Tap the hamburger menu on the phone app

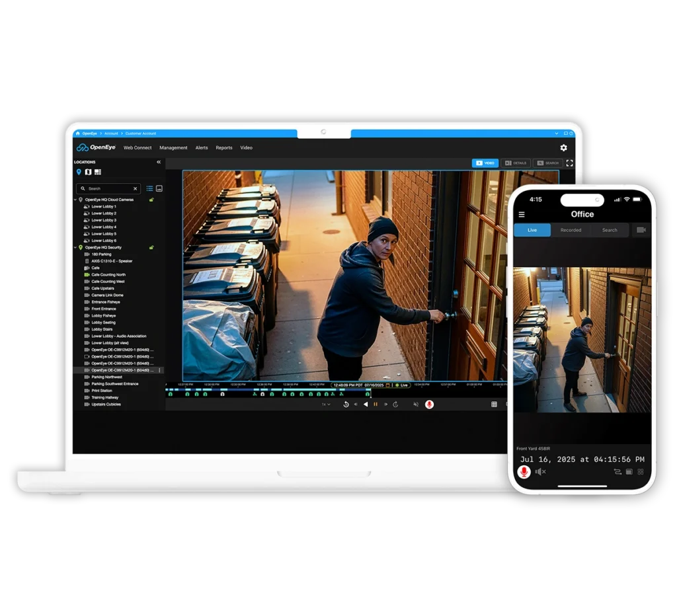pyautogui.click(x=522, y=215)
